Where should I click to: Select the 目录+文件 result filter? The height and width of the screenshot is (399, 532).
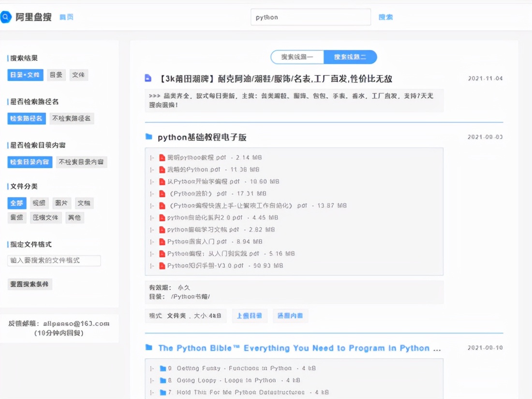[x=25, y=75]
